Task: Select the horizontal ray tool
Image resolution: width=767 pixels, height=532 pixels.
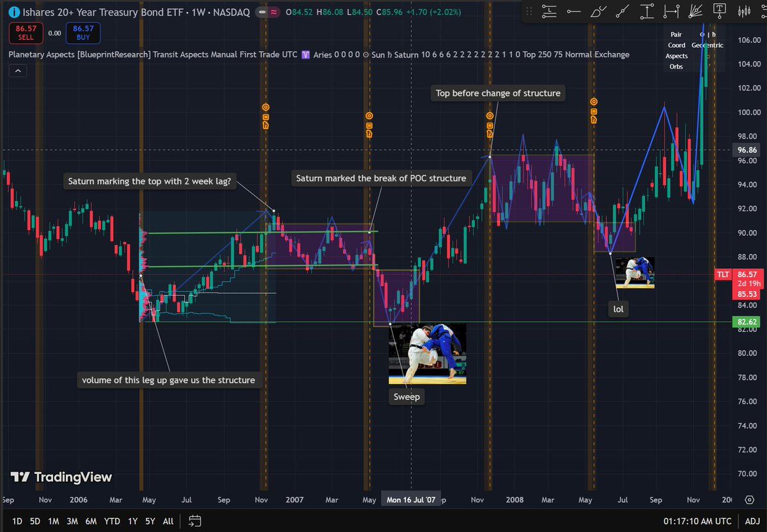Action: point(573,11)
